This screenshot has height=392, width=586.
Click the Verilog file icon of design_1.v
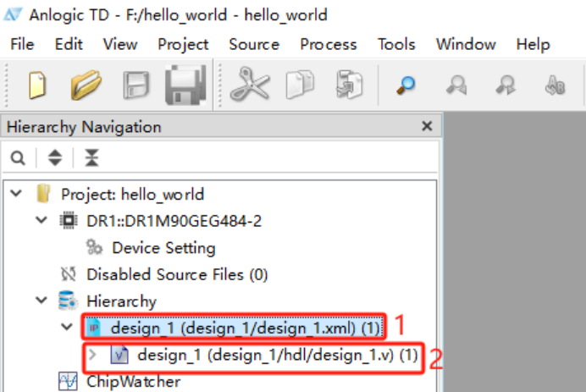click(119, 355)
